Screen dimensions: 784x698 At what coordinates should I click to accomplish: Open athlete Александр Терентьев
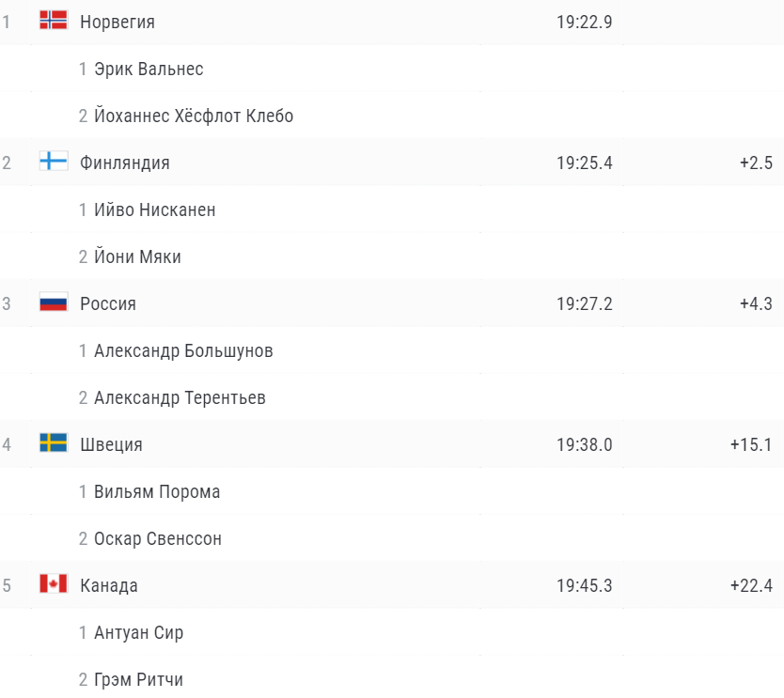(180, 397)
